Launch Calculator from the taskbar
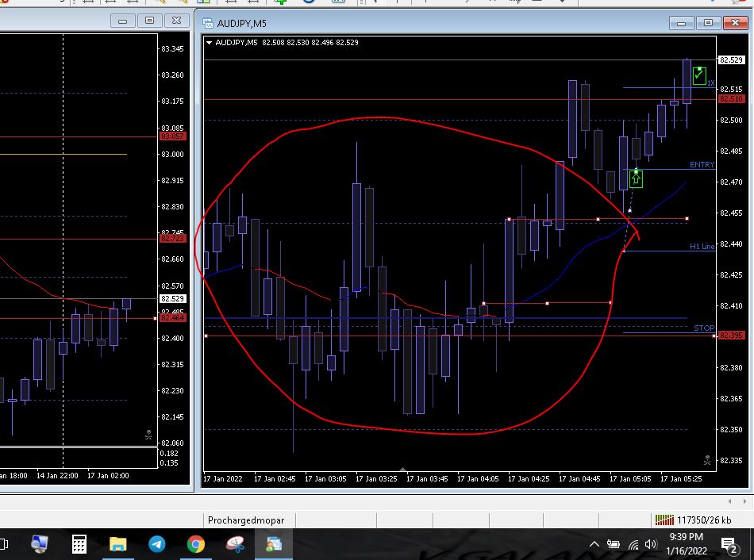This screenshot has width=754, height=560. (79, 544)
